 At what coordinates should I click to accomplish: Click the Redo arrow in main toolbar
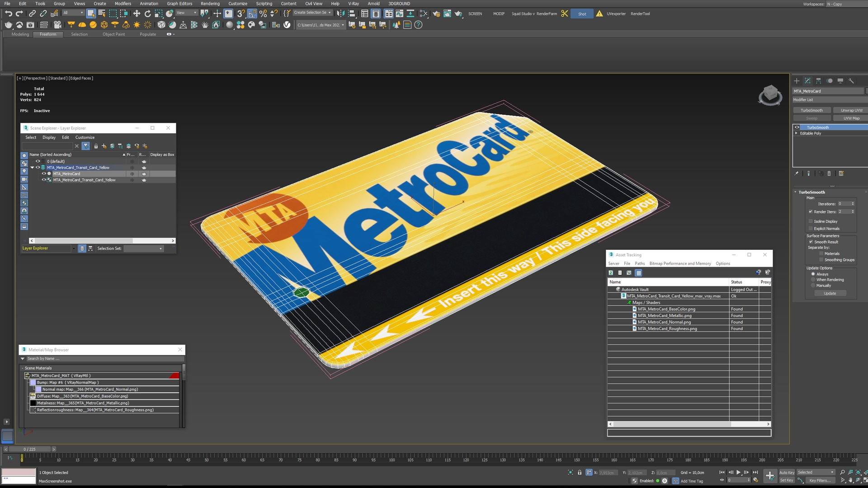click(19, 14)
